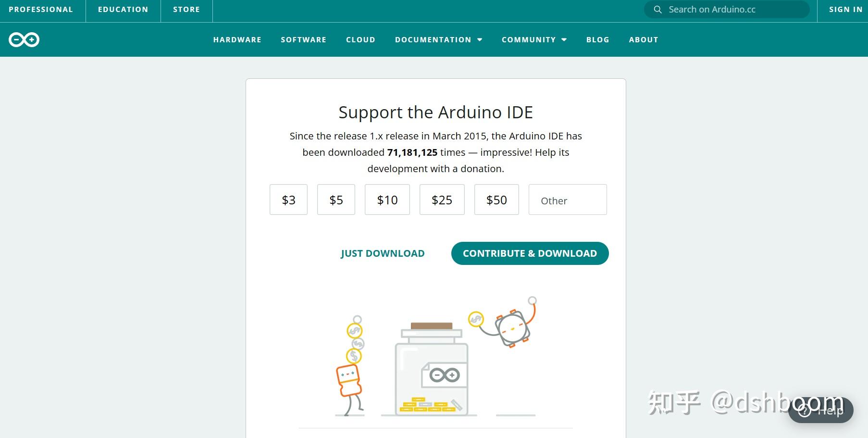Click the Contribute & Download button
Image resolution: width=868 pixels, height=438 pixels.
pos(530,253)
